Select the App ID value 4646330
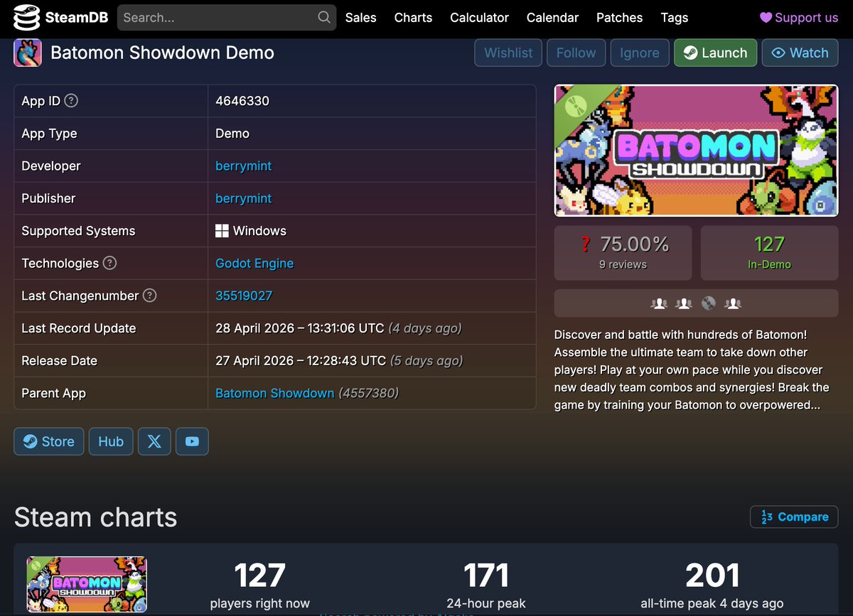Viewport: 853px width, 616px height. pyautogui.click(x=242, y=101)
